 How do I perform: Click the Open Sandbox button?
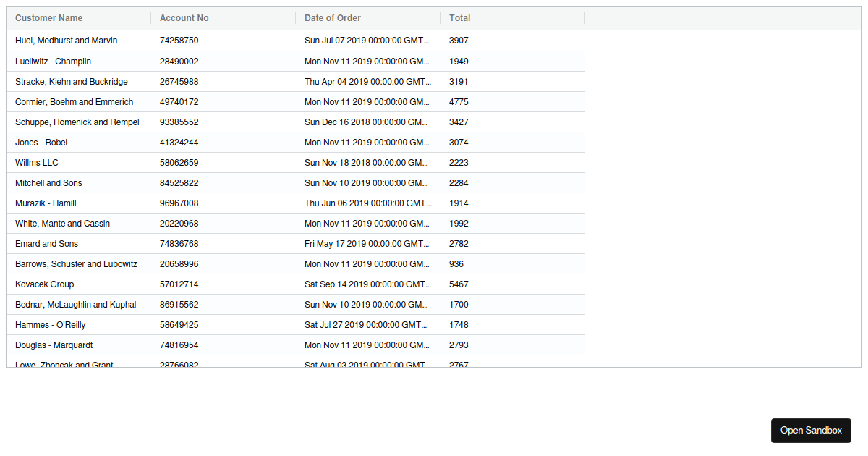tap(811, 430)
